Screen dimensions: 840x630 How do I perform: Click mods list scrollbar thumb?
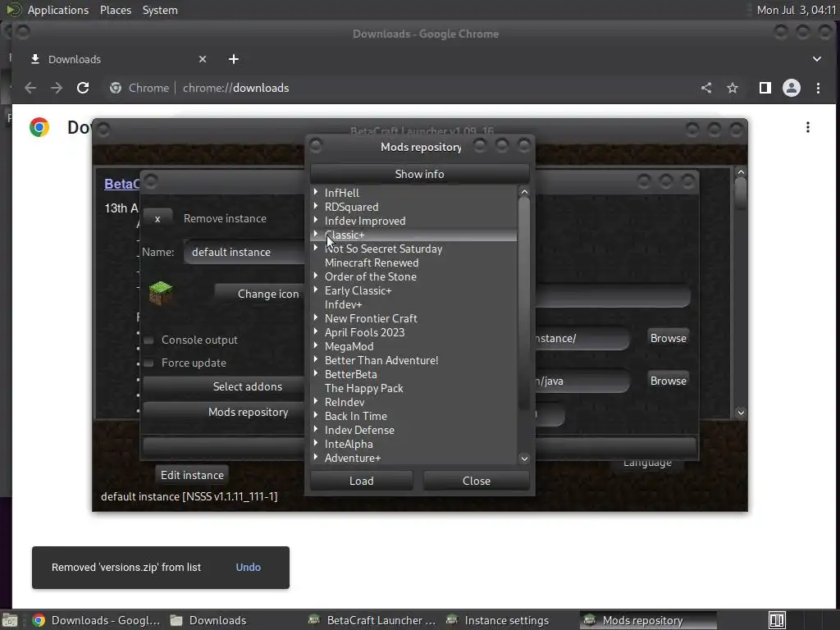[x=524, y=305]
